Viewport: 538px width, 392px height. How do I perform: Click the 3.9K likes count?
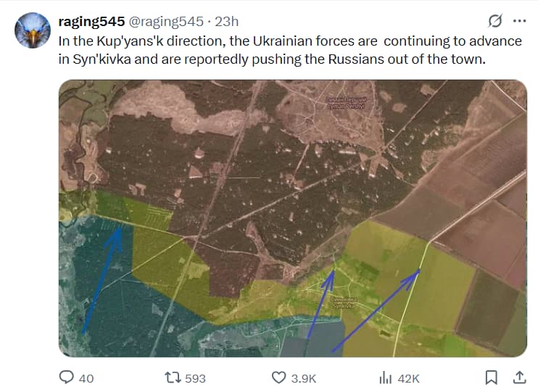click(x=304, y=378)
